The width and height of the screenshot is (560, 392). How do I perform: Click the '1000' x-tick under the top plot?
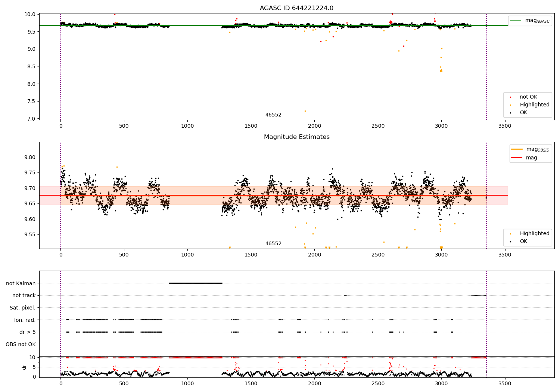click(x=187, y=126)
